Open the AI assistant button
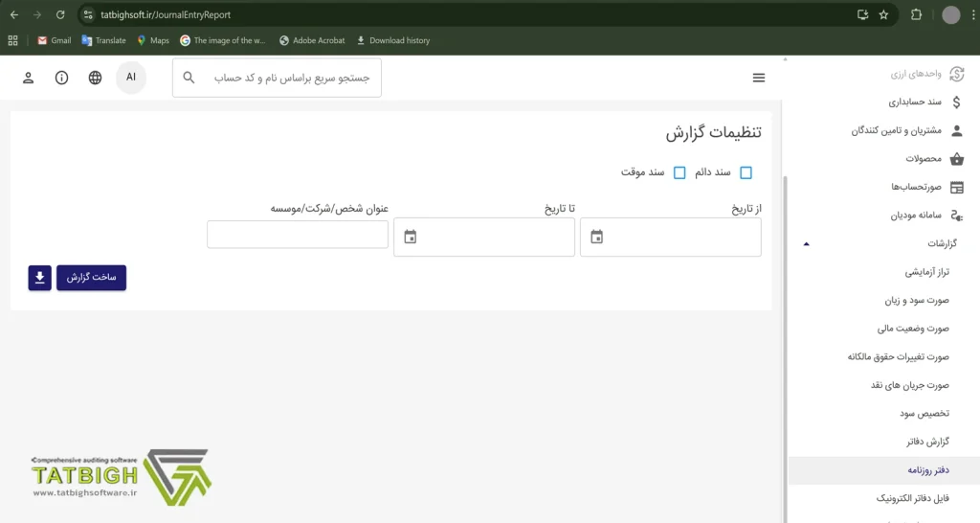Screen dimensions: 980x523 tap(131, 78)
